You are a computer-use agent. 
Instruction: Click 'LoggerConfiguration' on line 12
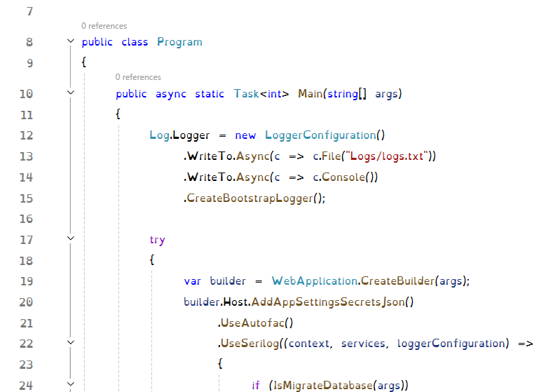[x=321, y=135]
